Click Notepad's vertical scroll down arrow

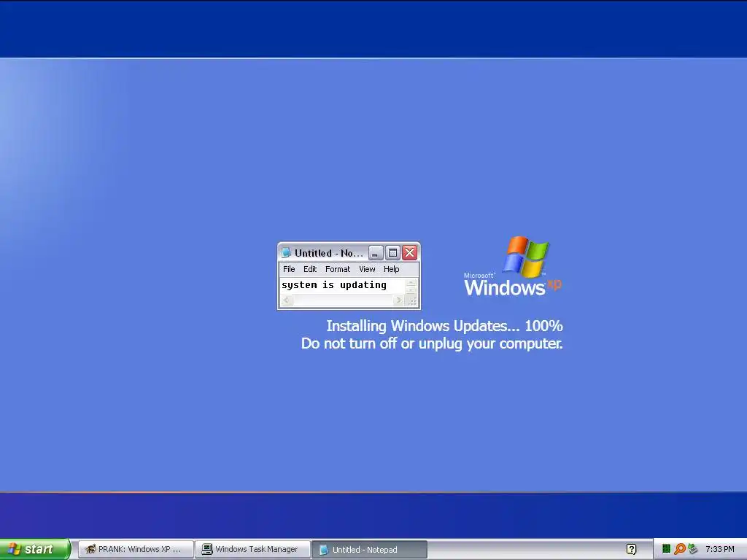[411, 290]
